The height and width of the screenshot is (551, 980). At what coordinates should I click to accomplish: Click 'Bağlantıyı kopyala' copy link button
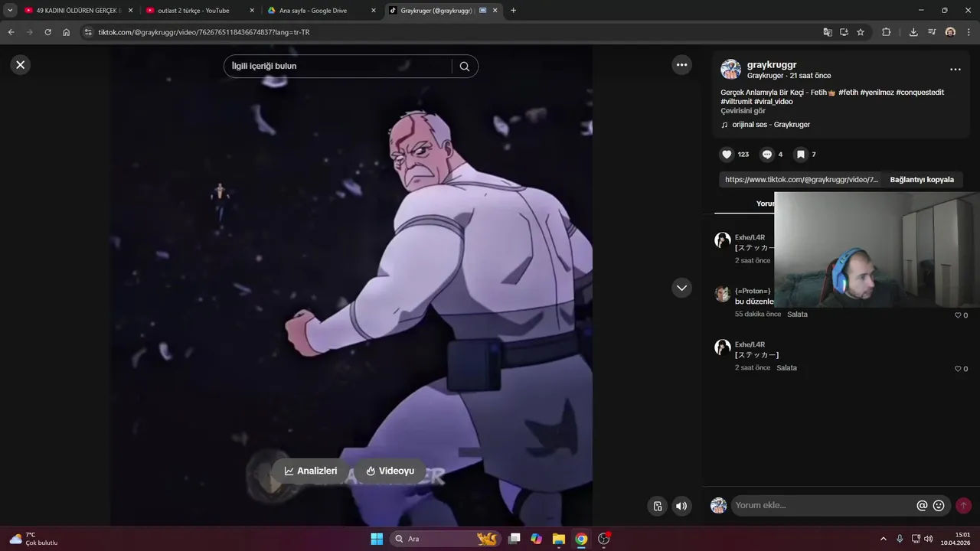pyautogui.click(x=922, y=180)
